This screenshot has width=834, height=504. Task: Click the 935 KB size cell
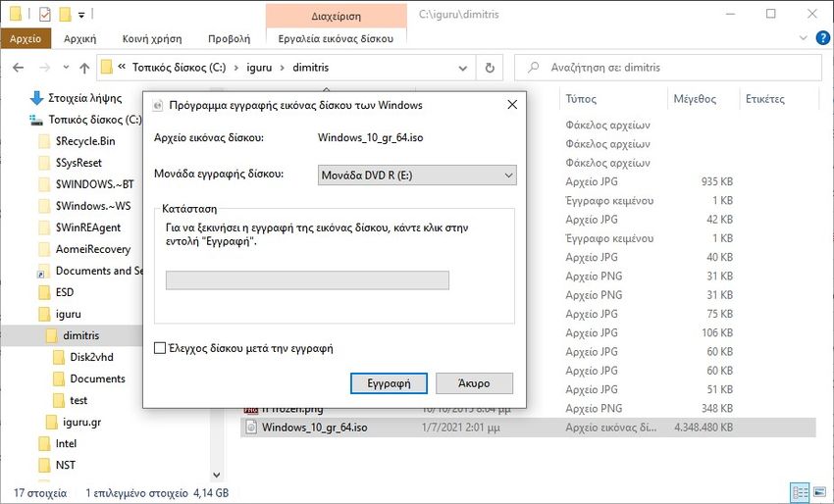click(x=717, y=181)
